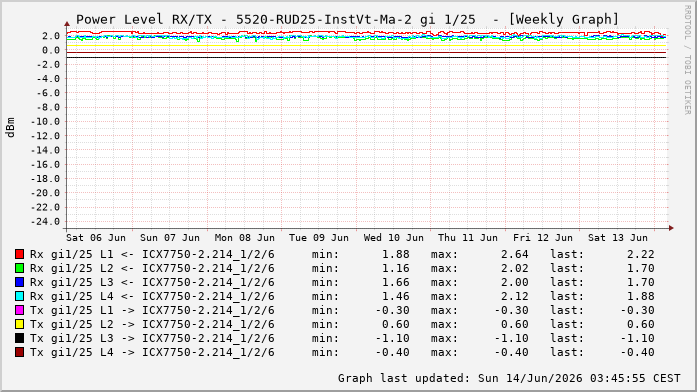Click the 'Tx gi1/25 L2 -> ICX7750-2.214_1/2/6' legend label

coord(152,324)
